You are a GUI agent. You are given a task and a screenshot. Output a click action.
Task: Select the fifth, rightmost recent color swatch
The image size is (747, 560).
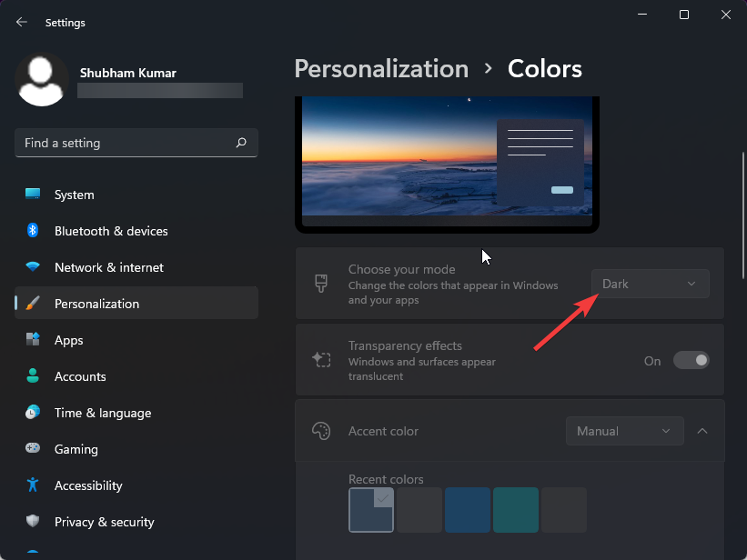click(563, 509)
